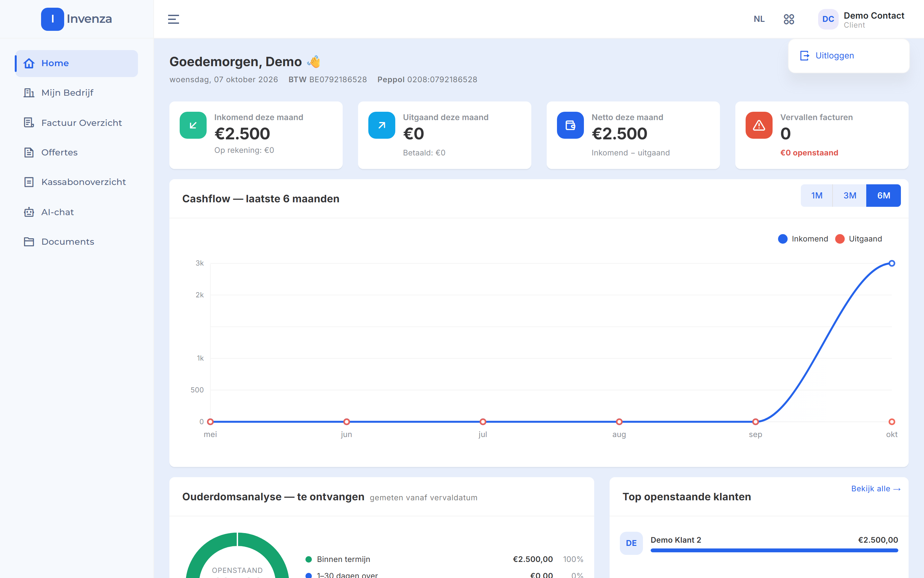The width and height of the screenshot is (924, 578).
Task: Click the red sep data point
Action: (755, 422)
